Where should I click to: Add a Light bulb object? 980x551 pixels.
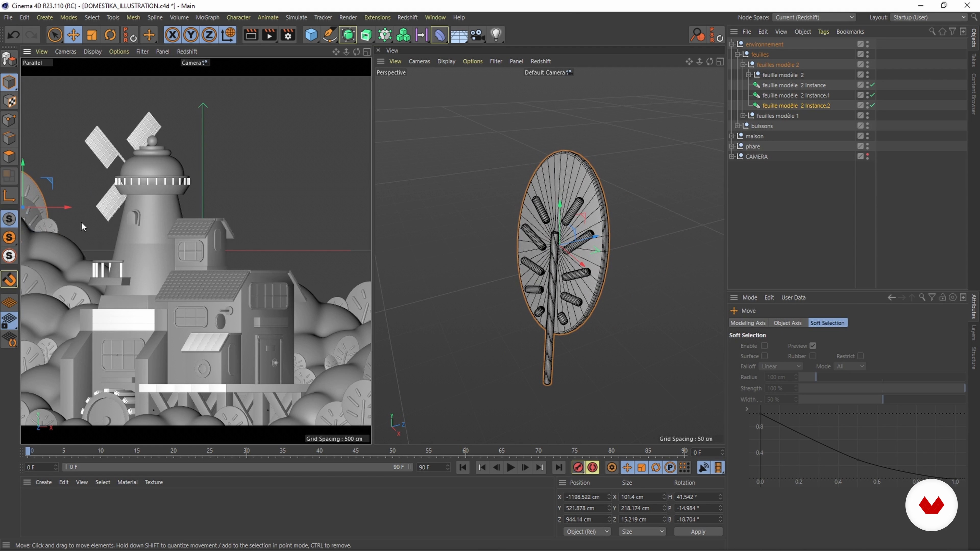(x=496, y=35)
